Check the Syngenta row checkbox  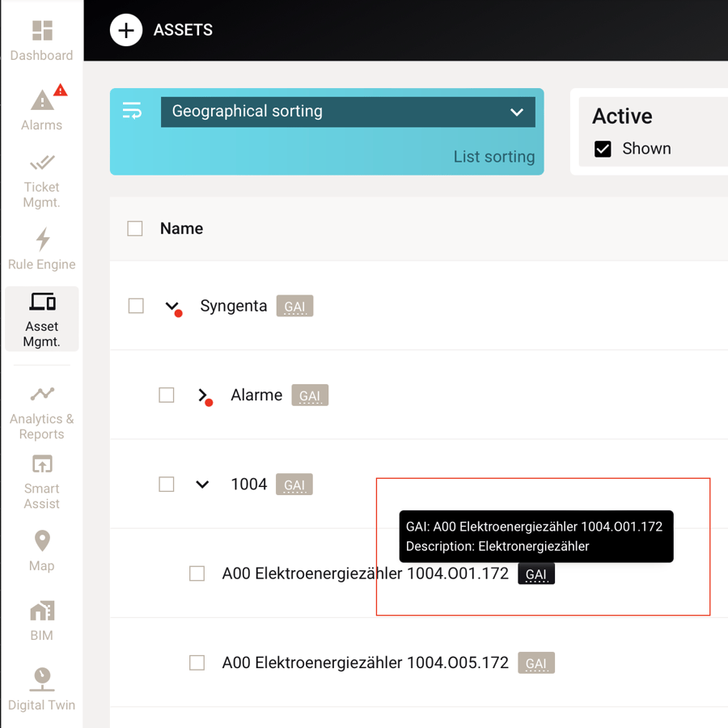point(136,306)
